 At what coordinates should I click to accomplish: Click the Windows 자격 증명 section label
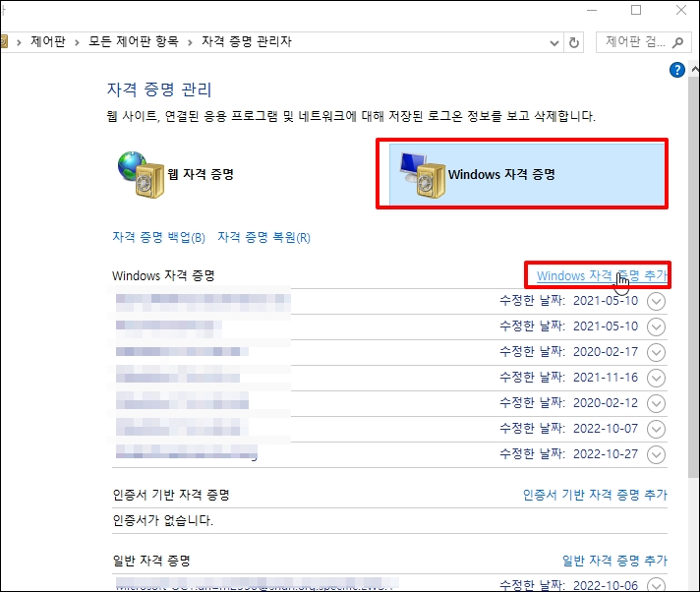click(163, 275)
